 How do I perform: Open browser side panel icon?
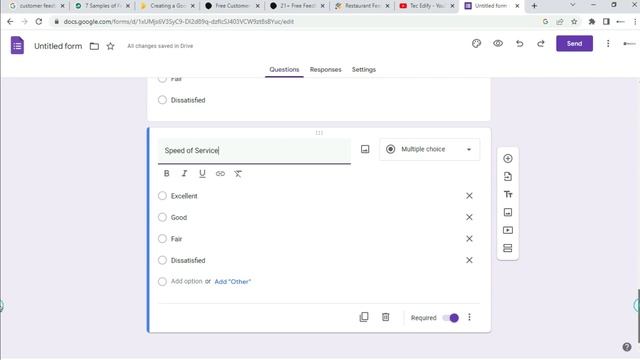(606, 22)
